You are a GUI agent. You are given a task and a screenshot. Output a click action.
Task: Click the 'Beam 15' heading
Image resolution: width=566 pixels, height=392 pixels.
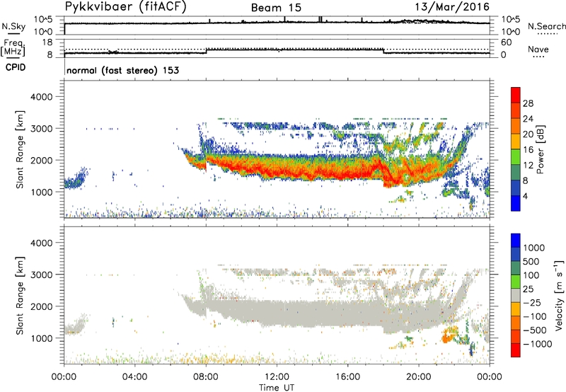[276, 8]
